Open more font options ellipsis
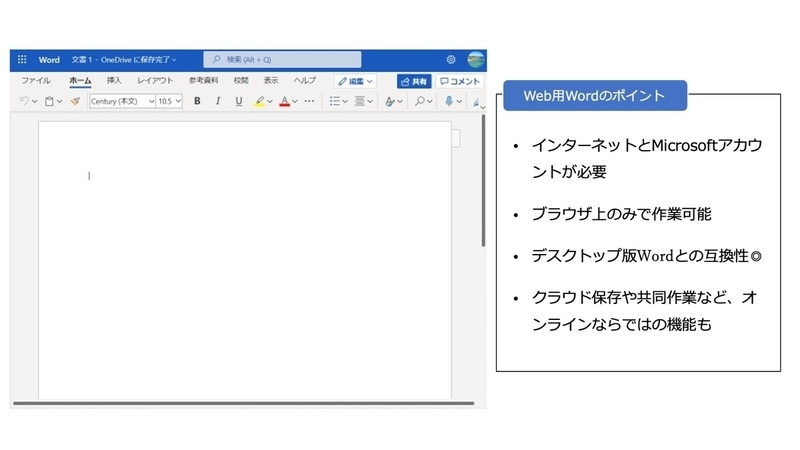The width and height of the screenshot is (800, 450). coord(309,101)
